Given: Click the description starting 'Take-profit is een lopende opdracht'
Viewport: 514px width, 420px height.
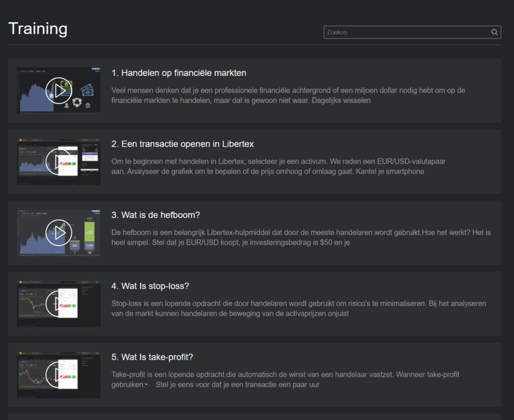Looking at the screenshot, I should (x=285, y=379).
